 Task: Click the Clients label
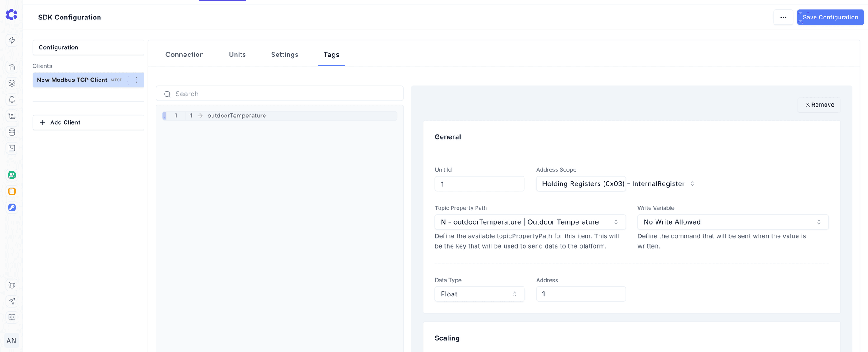(42, 66)
